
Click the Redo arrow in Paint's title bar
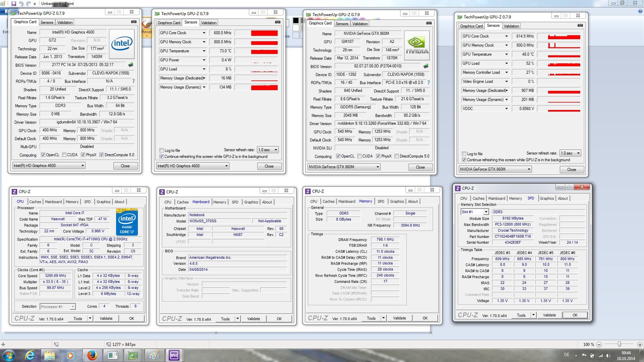tap(28, 3)
